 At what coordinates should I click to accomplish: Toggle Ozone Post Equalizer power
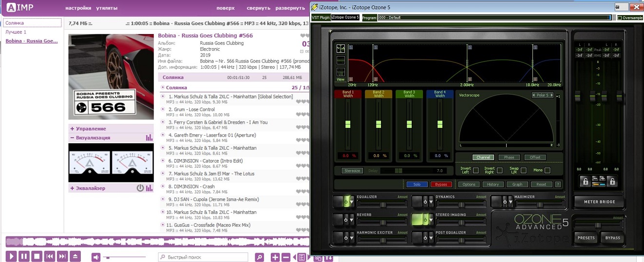(425, 238)
